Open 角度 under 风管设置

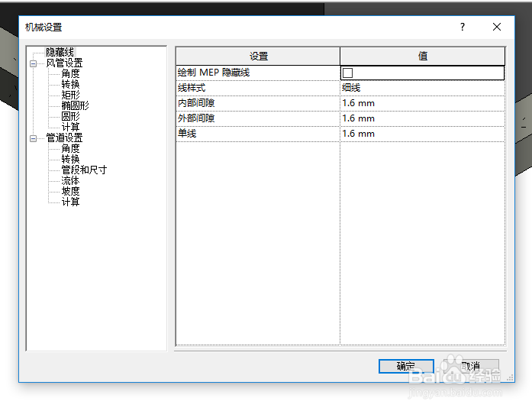(x=70, y=73)
